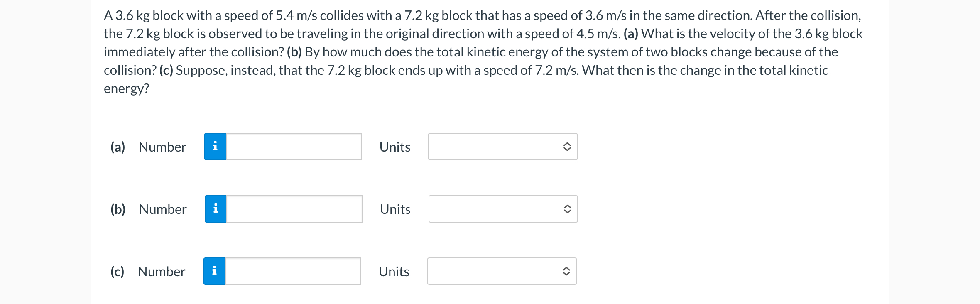This screenshot has height=304, width=980.
Task: Click the bold '(b)' in the question text
Action: click(295, 52)
